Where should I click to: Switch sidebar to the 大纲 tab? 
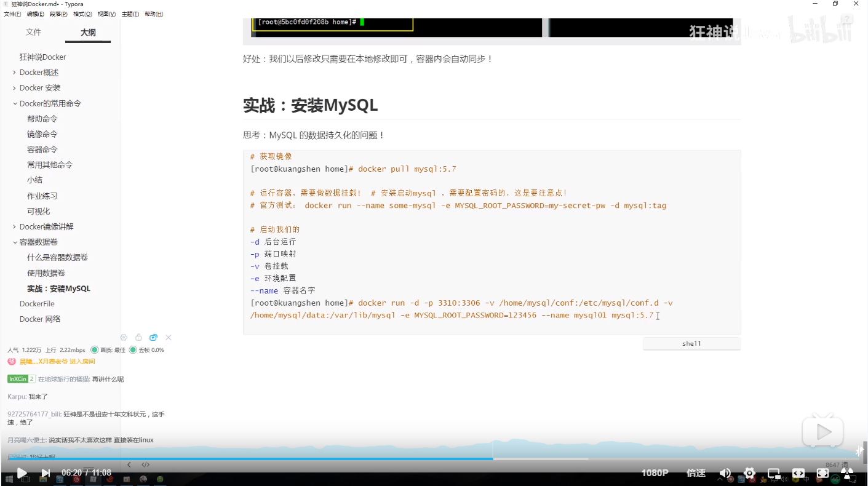(x=88, y=32)
